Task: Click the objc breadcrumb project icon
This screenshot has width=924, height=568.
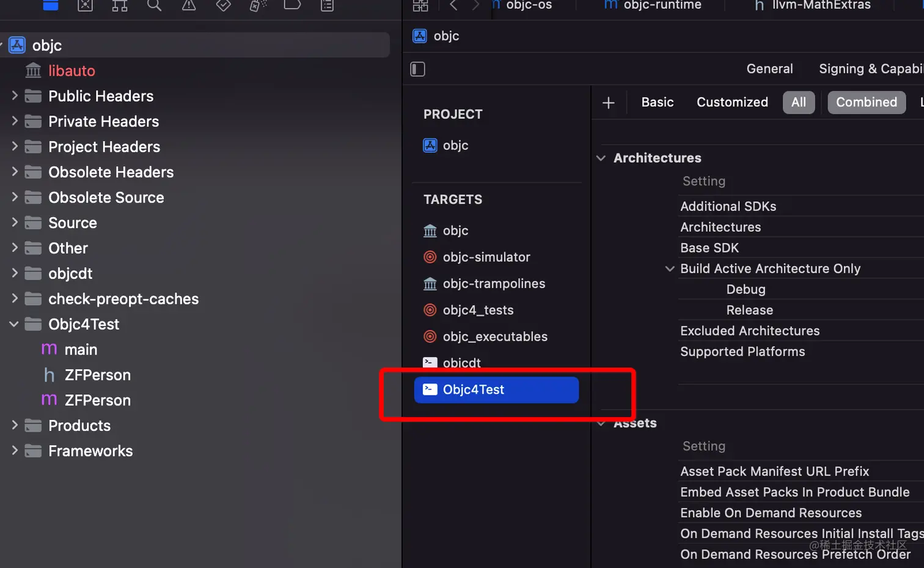Action: [420, 36]
